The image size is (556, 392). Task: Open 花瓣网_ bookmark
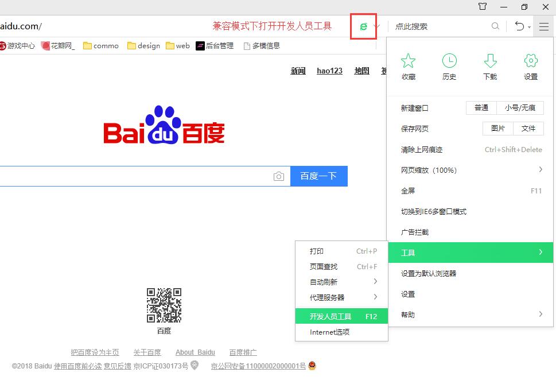58,46
